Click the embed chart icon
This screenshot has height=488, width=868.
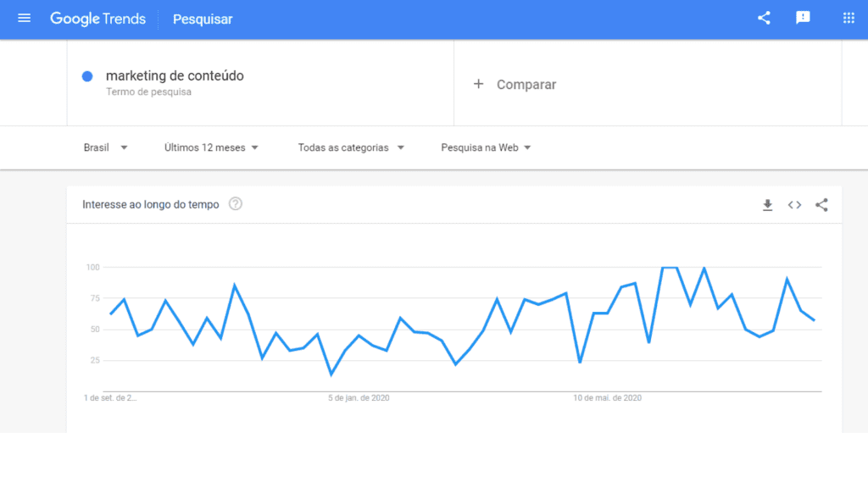click(794, 204)
